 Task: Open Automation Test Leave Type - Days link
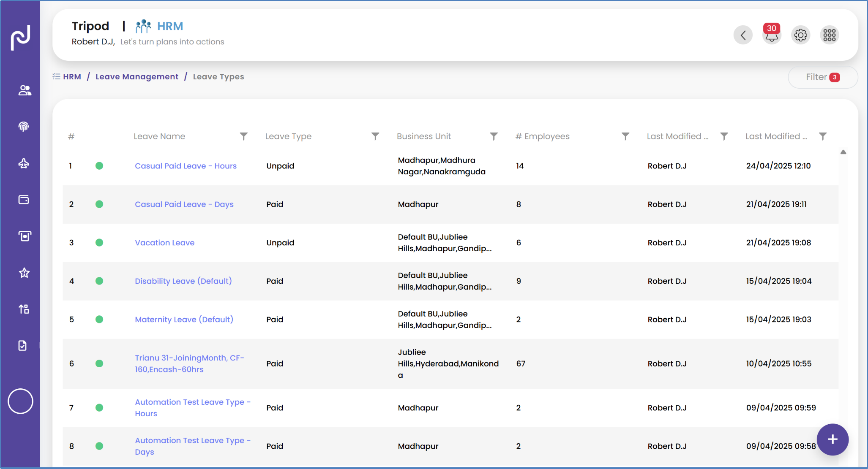193,446
